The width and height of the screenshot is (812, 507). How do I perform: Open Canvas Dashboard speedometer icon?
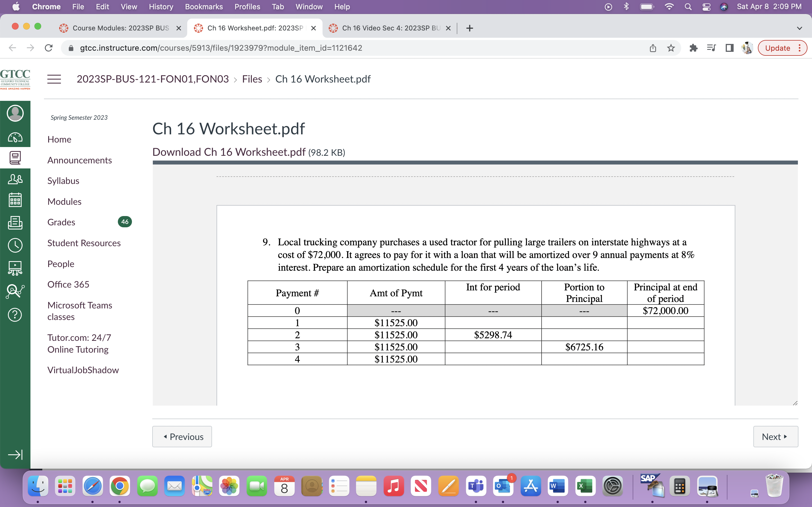15,137
